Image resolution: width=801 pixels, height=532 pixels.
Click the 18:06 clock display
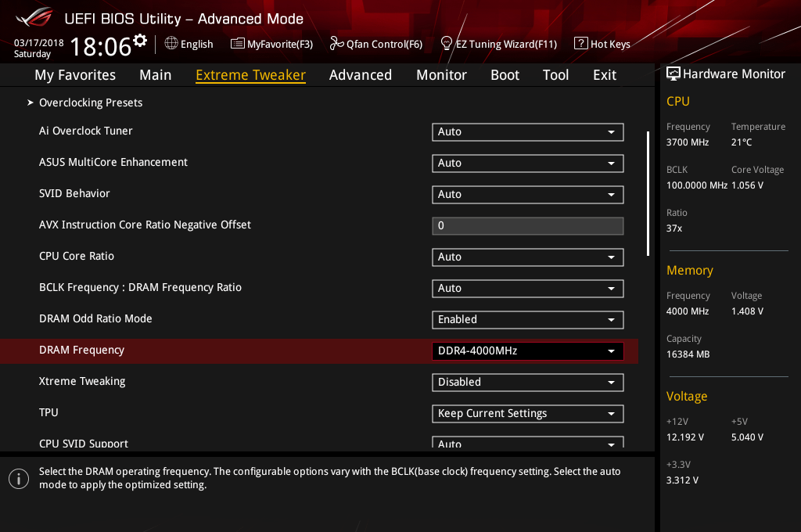(x=101, y=46)
